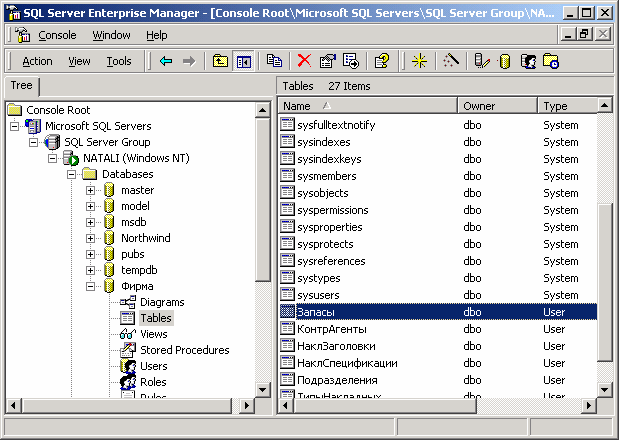The width and height of the screenshot is (619, 440).
Task: Click table list scroll up arrow
Action: 604,105
